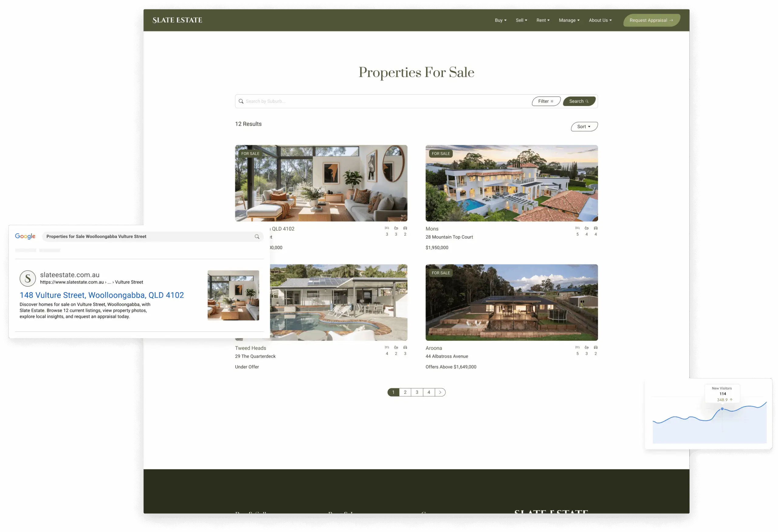Click the Tweed Heads suburb title
This screenshot has height=532, width=778.
pos(250,348)
